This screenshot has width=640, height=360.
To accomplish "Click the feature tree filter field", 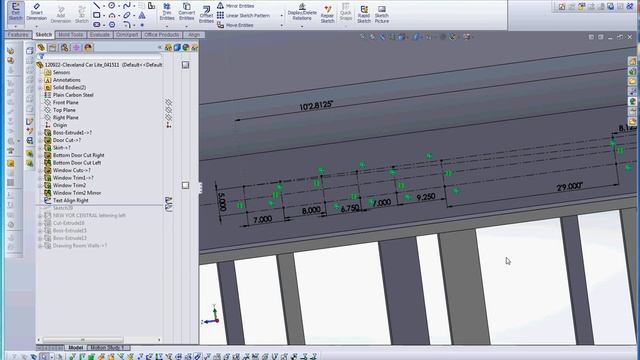I will pyautogui.click(x=100, y=57).
